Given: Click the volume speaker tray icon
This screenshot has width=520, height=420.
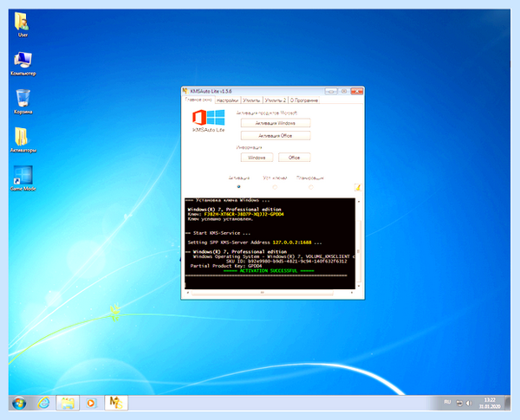Looking at the screenshot, I should pyautogui.click(x=469, y=403).
